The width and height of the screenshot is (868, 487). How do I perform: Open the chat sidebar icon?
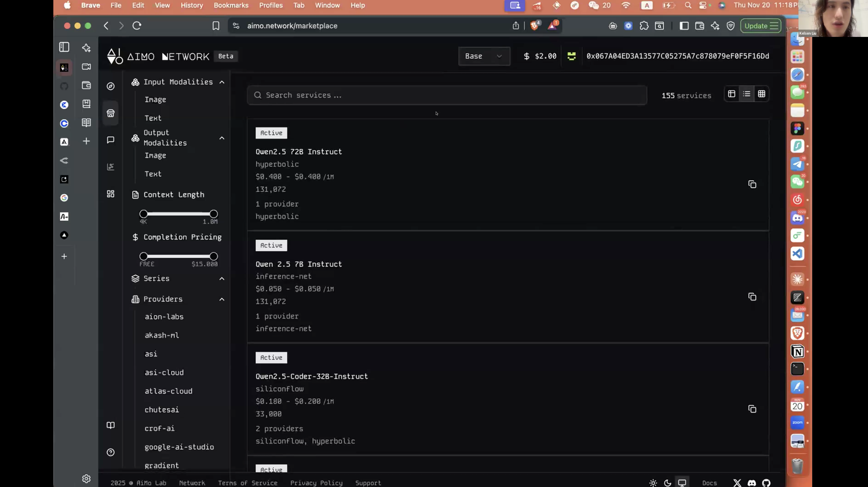[x=111, y=140]
